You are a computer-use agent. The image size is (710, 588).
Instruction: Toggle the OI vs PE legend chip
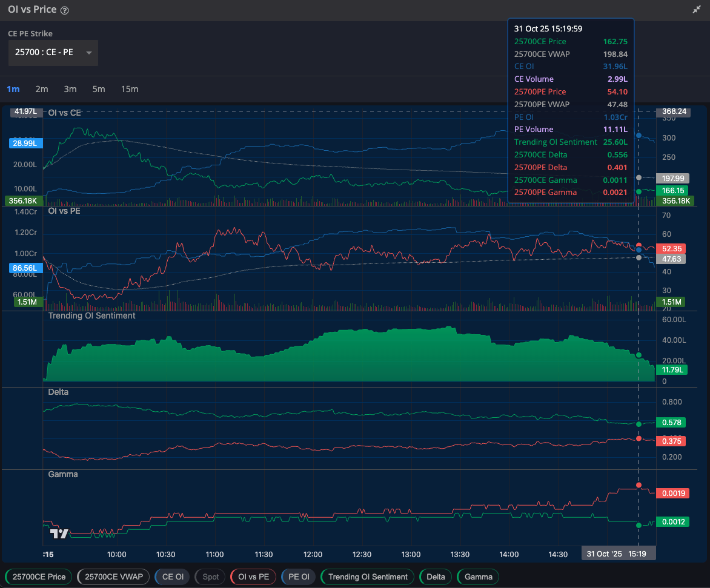(x=253, y=576)
